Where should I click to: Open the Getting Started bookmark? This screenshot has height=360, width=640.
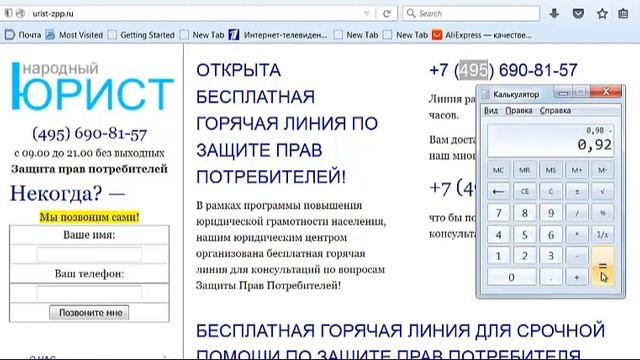coord(141,35)
